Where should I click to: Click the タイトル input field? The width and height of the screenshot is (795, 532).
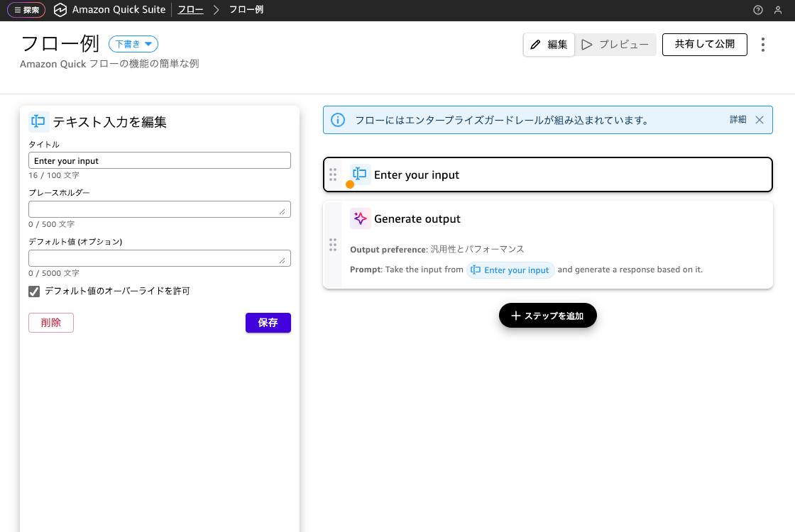coord(160,161)
